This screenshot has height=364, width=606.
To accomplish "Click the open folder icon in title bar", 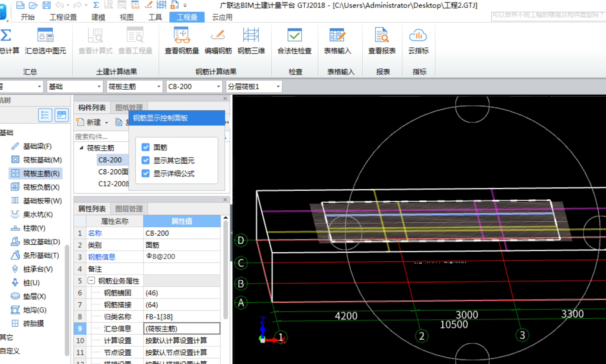I will point(33,5).
